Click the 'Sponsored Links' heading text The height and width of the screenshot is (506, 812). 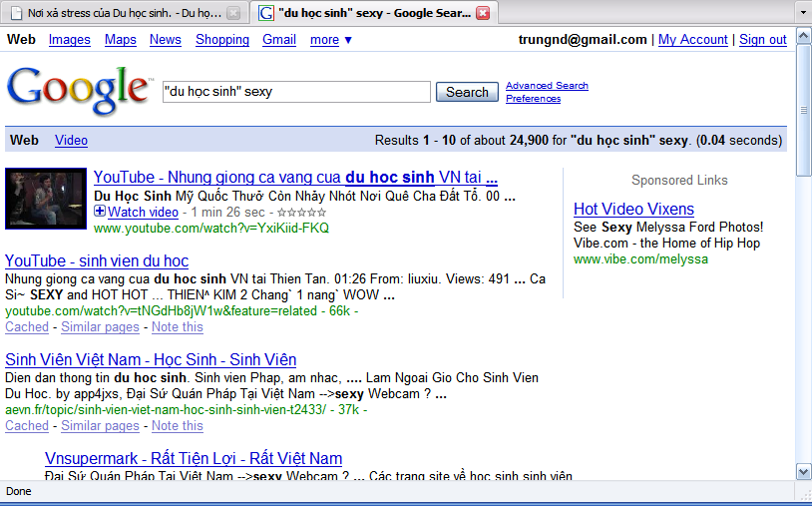(679, 181)
